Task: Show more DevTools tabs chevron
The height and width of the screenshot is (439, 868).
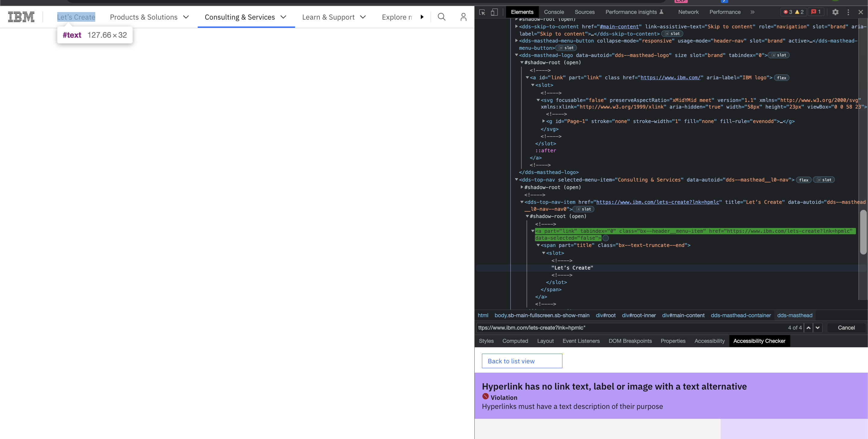Action: (x=753, y=12)
